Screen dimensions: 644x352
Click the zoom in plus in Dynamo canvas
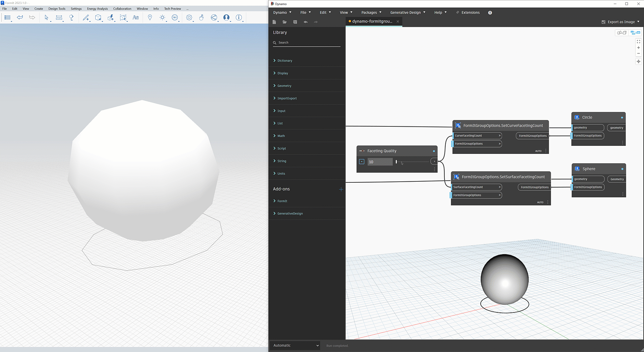(639, 48)
